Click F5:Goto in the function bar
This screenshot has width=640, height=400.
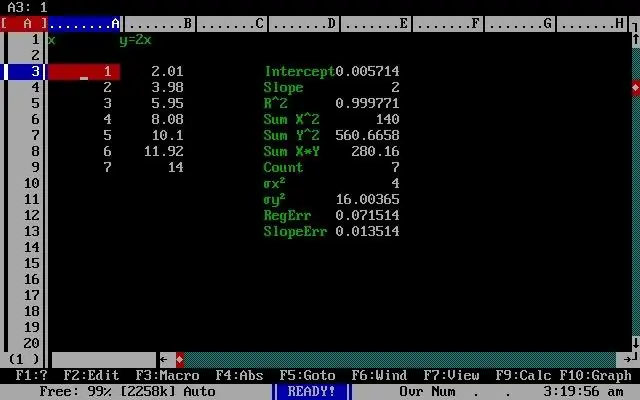(307, 375)
